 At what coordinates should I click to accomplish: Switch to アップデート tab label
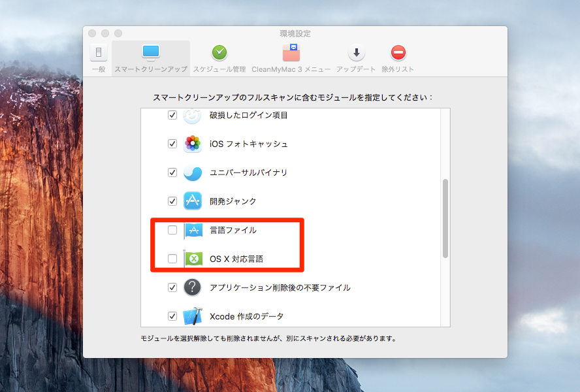point(356,69)
